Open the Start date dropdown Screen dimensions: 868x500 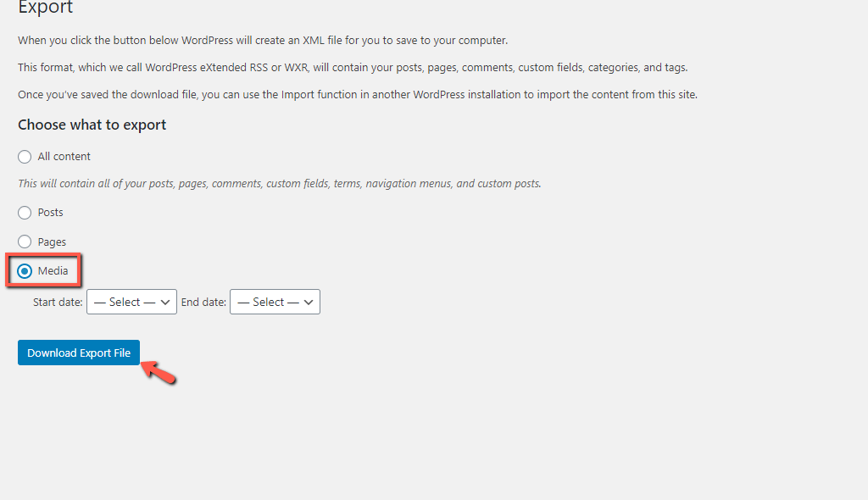[x=131, y=302]
